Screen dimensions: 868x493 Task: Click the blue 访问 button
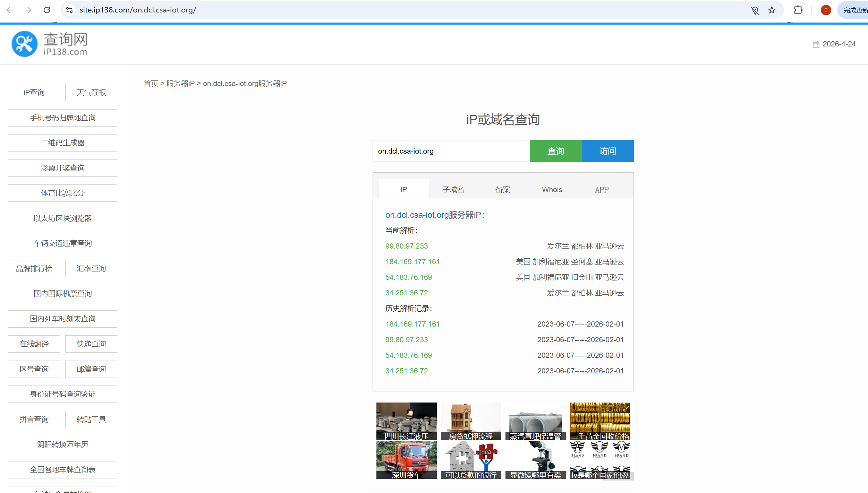(x=608, y=151)
